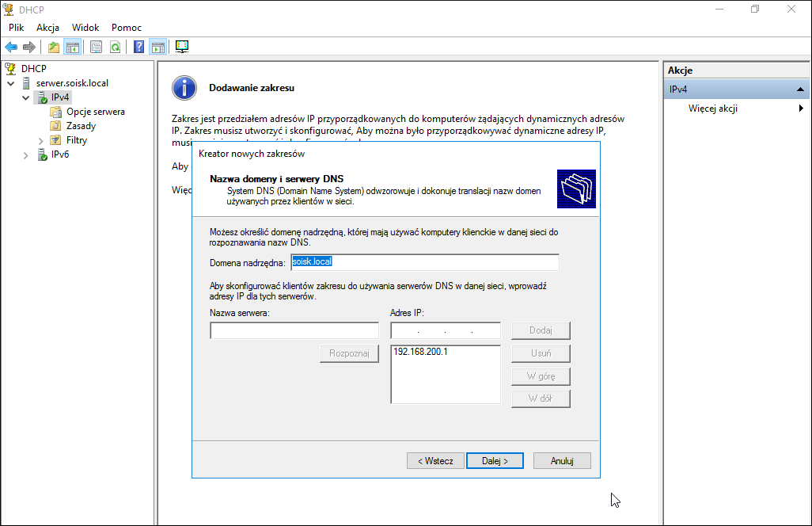
Task: Click the Filtry folder icon
Action: (56, 140)
